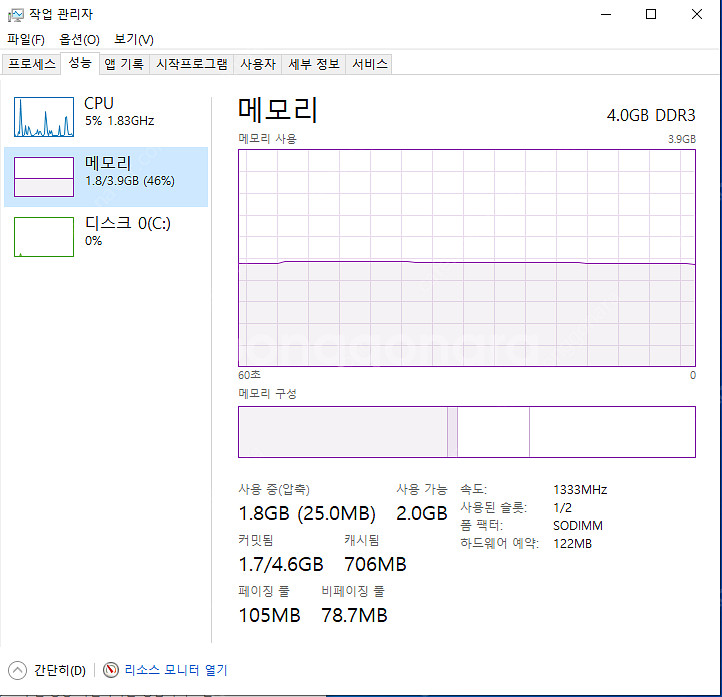Image resolution: width=722 pixels, height=697 pixels.
Task: Click the 105MB paged pool value
Action: 269,616
